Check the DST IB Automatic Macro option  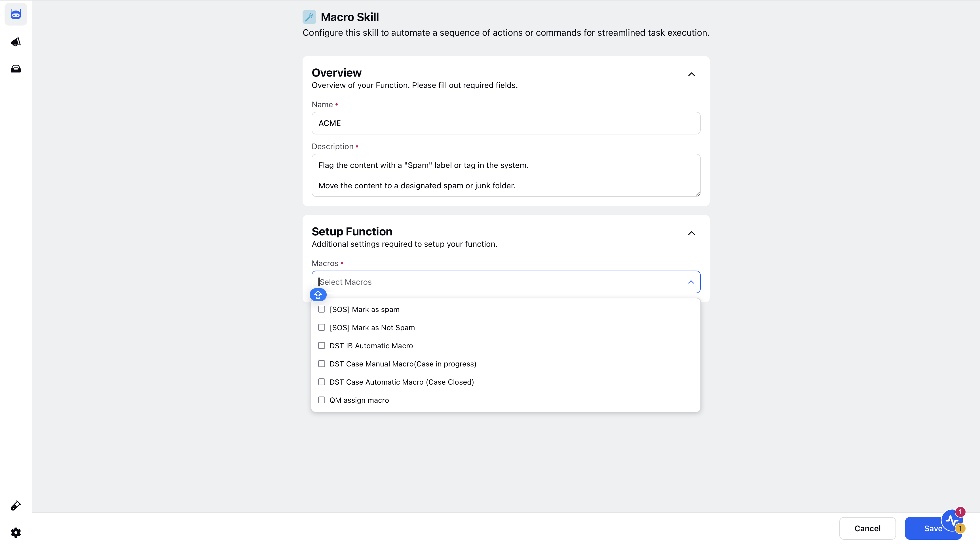point(322,345)
